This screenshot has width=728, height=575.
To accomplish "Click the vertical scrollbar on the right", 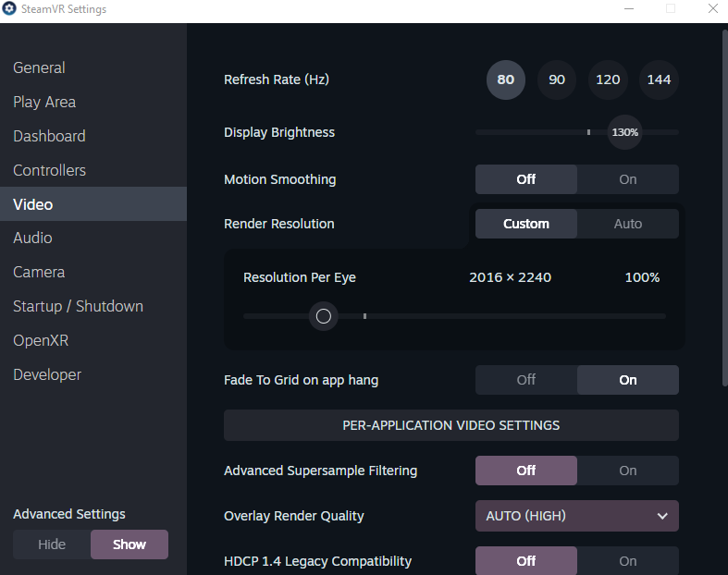I will pos(724,208).
